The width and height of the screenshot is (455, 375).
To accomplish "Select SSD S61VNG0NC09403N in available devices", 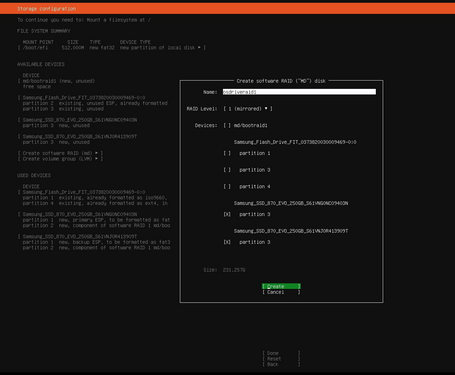I will [77, 120].
